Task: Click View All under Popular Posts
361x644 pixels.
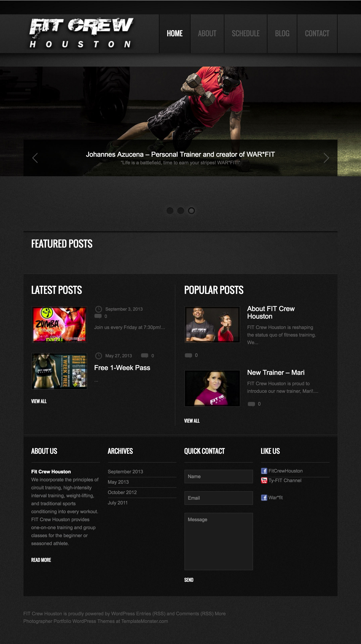Action: [192, 421]
